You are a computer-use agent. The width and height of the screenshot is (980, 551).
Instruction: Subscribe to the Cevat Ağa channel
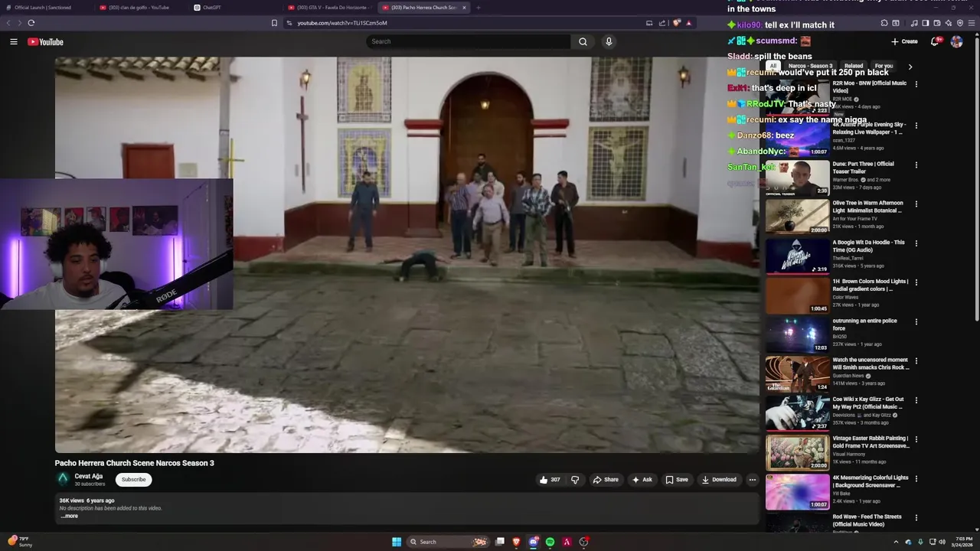133,480
